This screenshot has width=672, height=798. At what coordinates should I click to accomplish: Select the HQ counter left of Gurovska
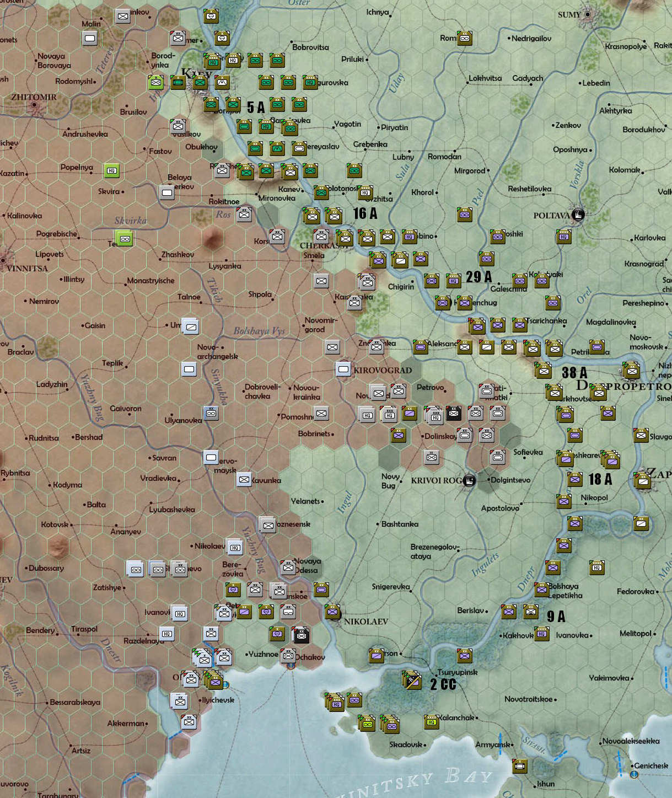coord(310,82)
